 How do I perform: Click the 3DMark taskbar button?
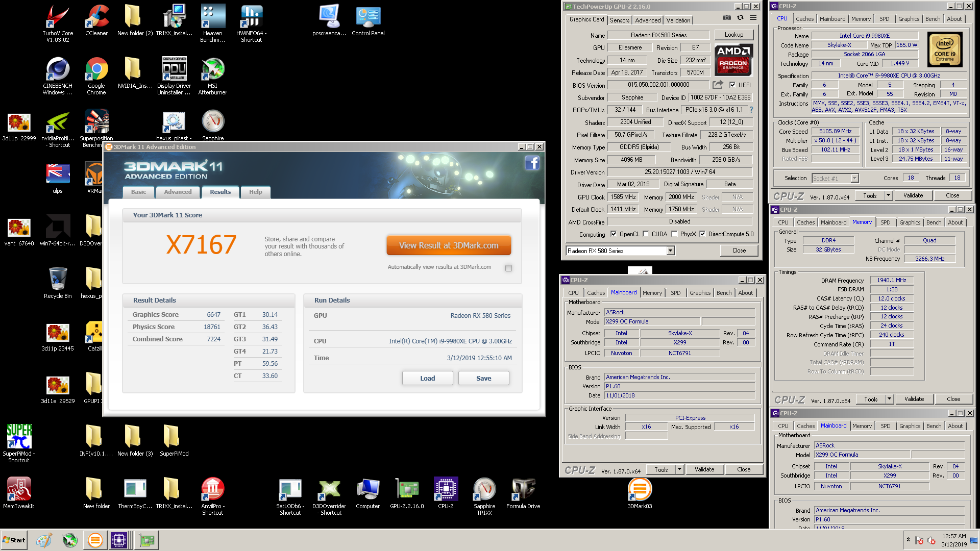point(95,540)
